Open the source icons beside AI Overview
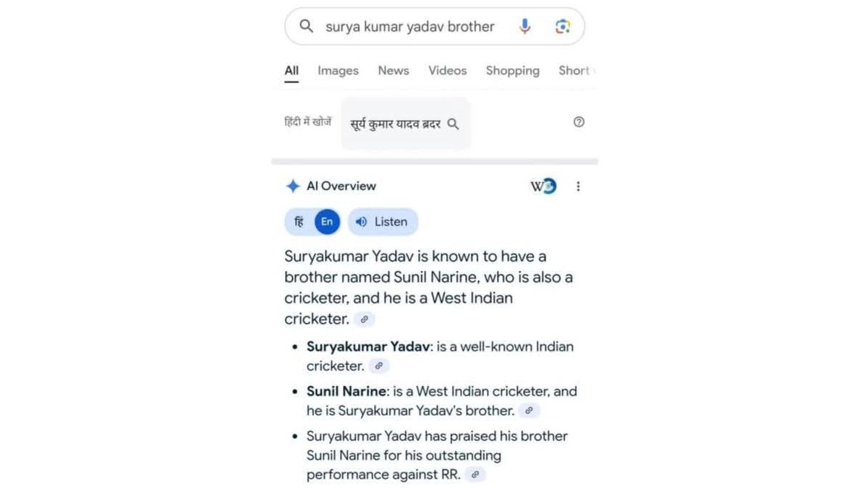The image size is (868, 488). (x=543, y=187)
